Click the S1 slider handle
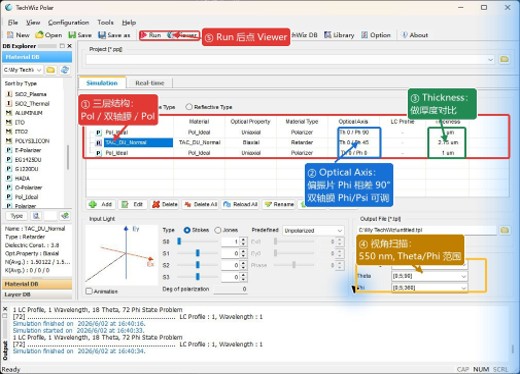The width and height of the screenshot is (520, 374). tap(198, 253)
